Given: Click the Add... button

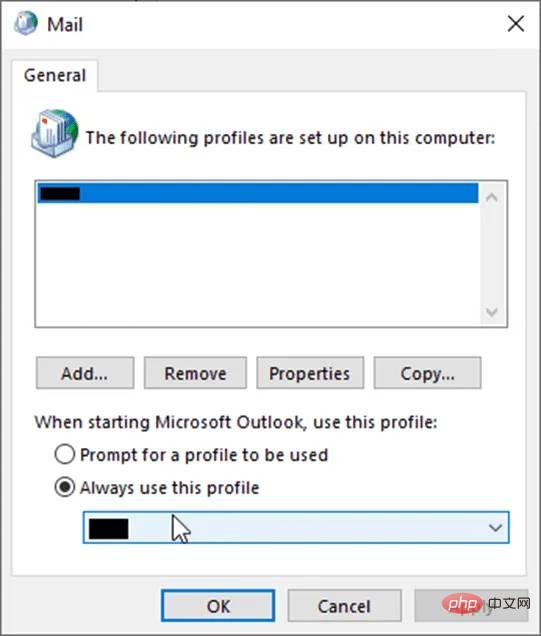Looking at the screenshot, I should pos(85,373).
